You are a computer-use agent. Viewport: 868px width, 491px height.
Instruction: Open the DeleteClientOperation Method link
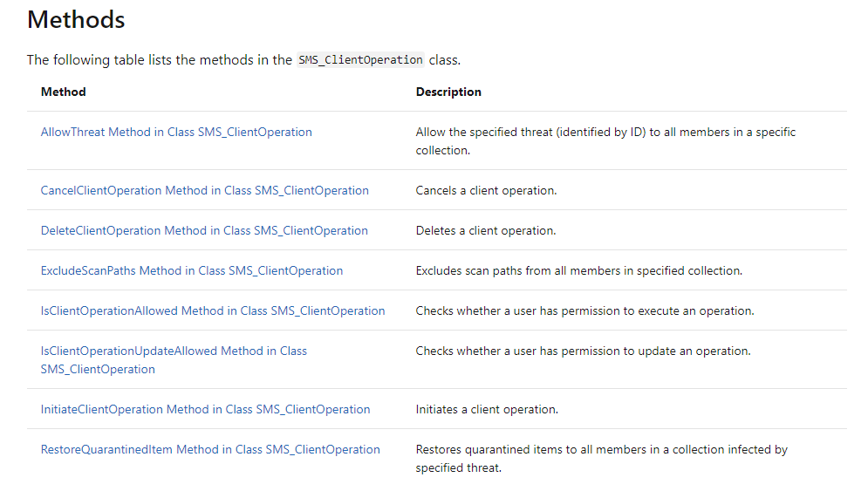pyautogui.click(x=204, y=231)
